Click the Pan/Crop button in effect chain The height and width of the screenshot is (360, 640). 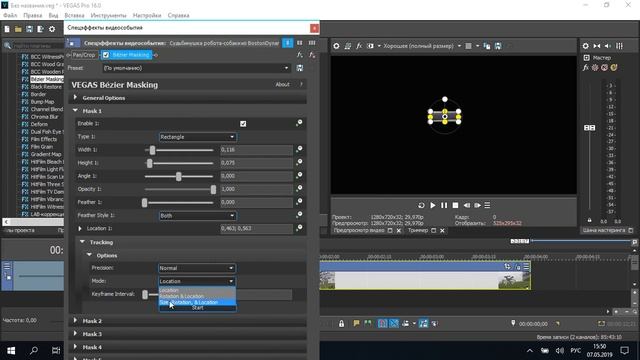point(84,55)
